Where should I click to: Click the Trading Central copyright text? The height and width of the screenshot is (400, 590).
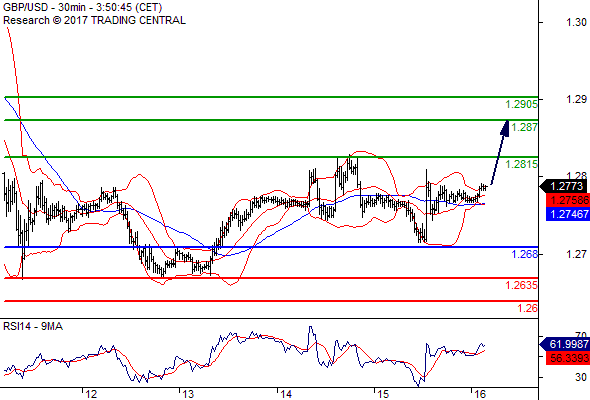click(x=94, y=20)
